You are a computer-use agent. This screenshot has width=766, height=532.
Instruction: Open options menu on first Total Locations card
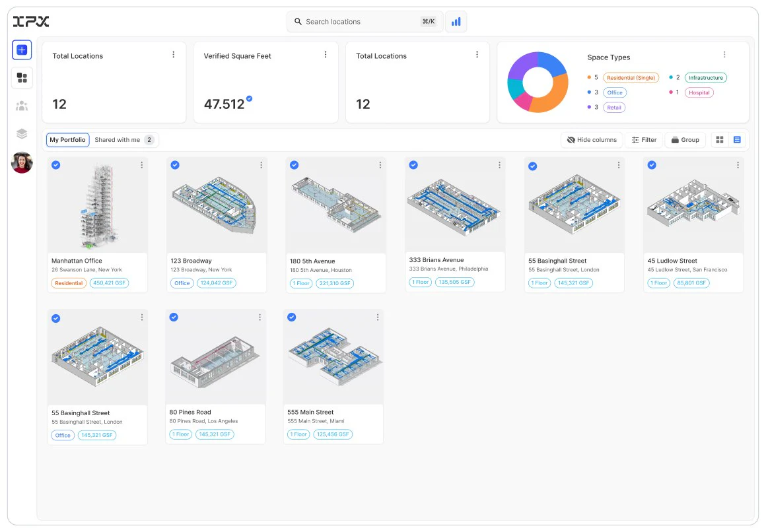pos(174,55)
